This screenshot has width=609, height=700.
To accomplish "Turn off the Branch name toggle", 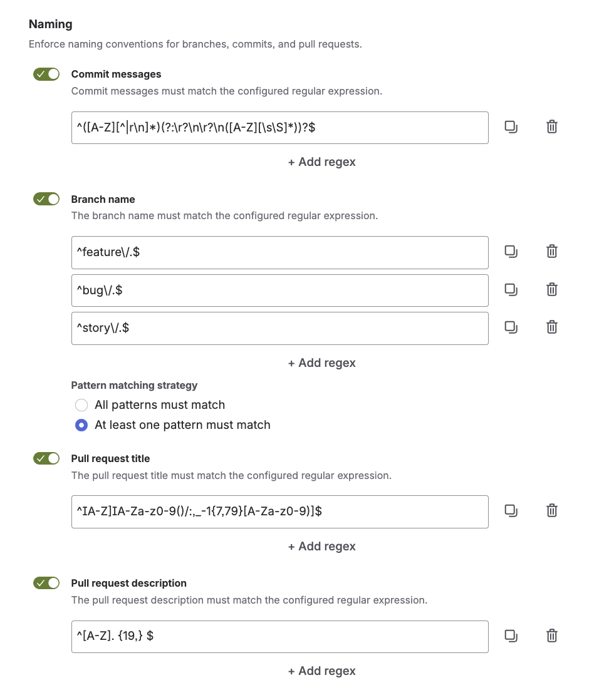I will click(46, 199).
